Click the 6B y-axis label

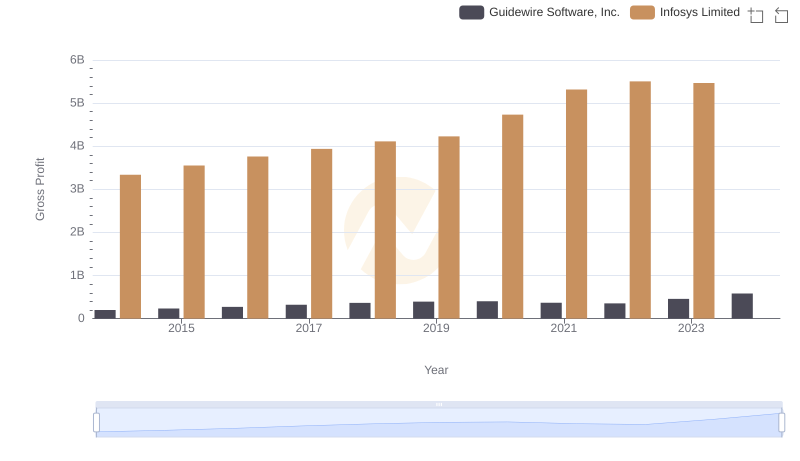pyautogui.click(x=77, y=60)
